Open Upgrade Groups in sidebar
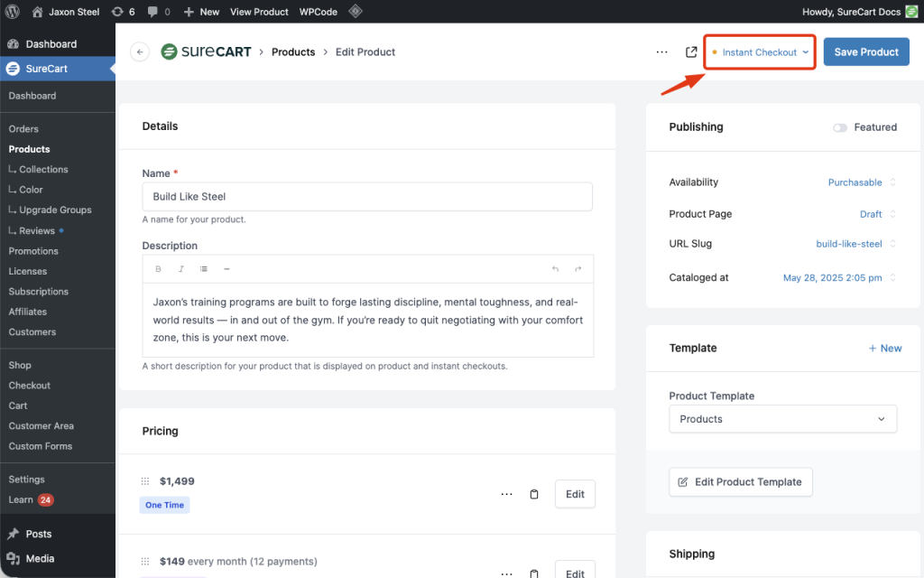 point(55,210)
